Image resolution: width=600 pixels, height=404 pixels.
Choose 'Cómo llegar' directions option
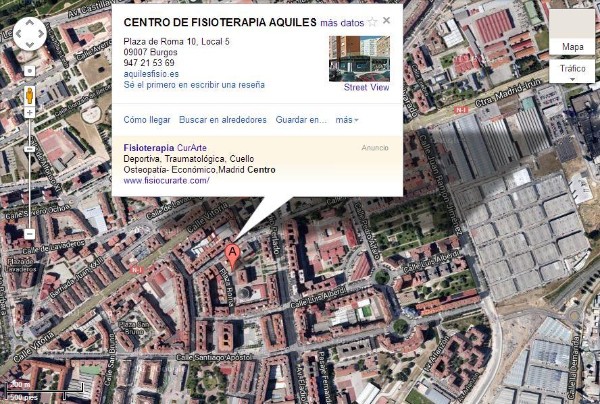tap(147, 120)
